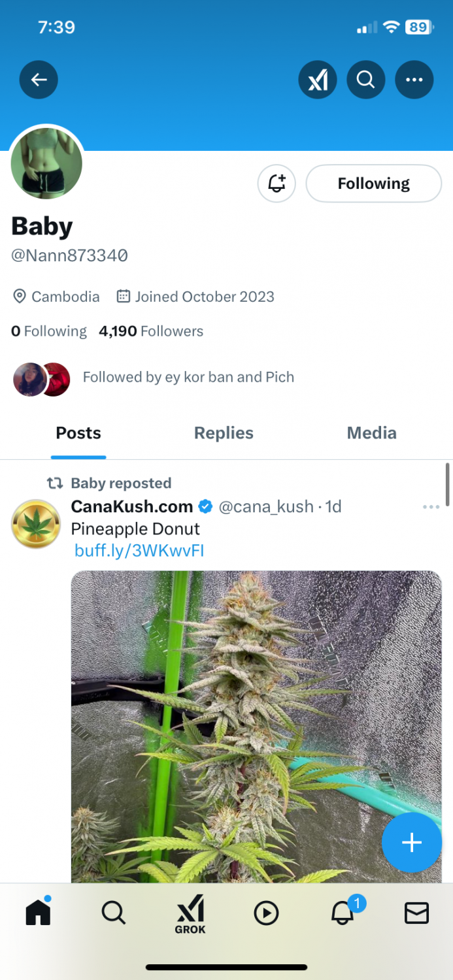
Task: Tap the search icon in header
Action: [366, 80]
